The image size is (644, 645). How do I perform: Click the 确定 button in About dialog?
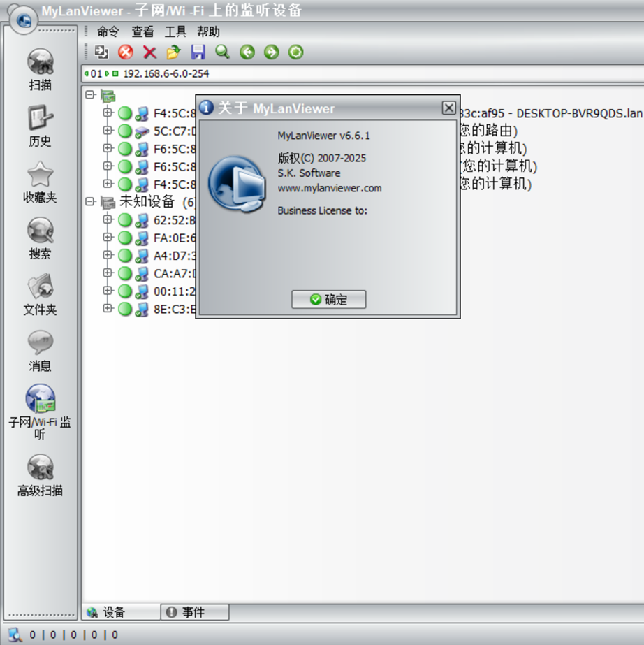coord(328,300)
